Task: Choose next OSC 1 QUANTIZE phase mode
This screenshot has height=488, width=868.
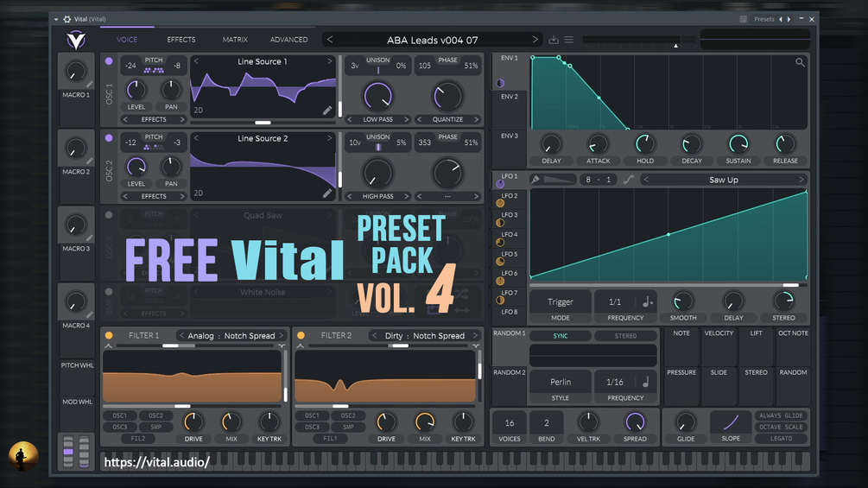Action: (476, 119)
